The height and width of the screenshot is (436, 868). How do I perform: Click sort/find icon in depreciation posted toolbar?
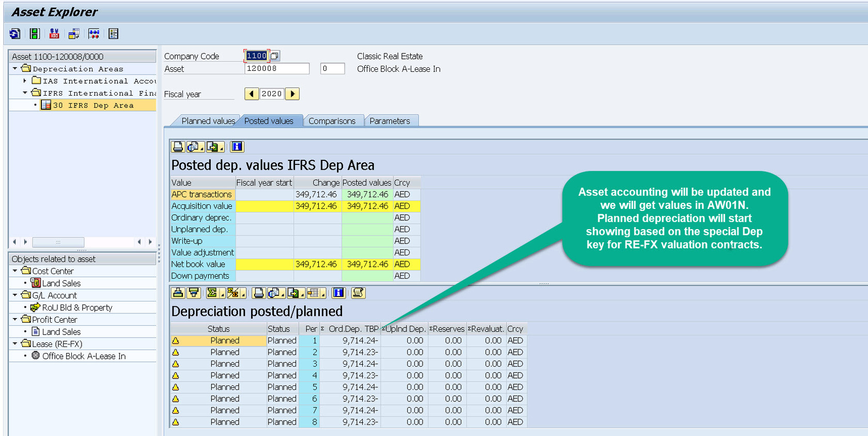coord(178,293)
